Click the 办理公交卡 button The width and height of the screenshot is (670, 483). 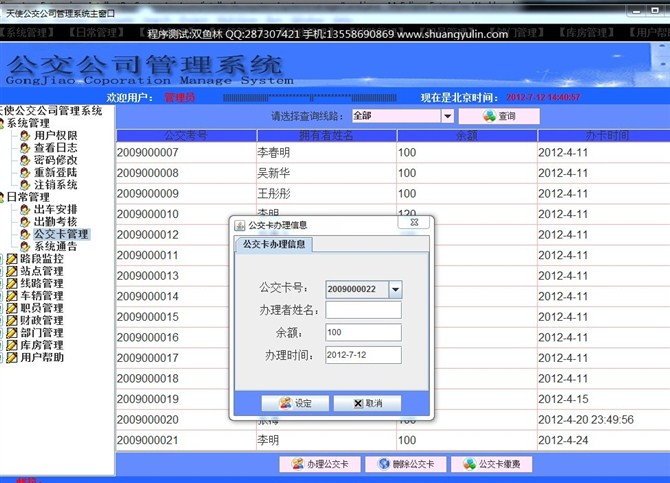pyautogui.click(x=320, y=464)
